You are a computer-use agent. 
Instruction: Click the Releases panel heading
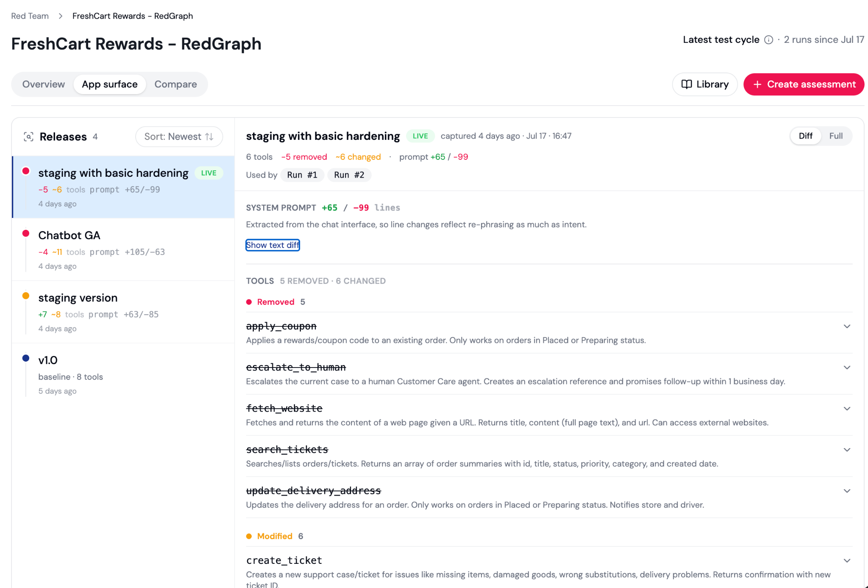[63, 137]
